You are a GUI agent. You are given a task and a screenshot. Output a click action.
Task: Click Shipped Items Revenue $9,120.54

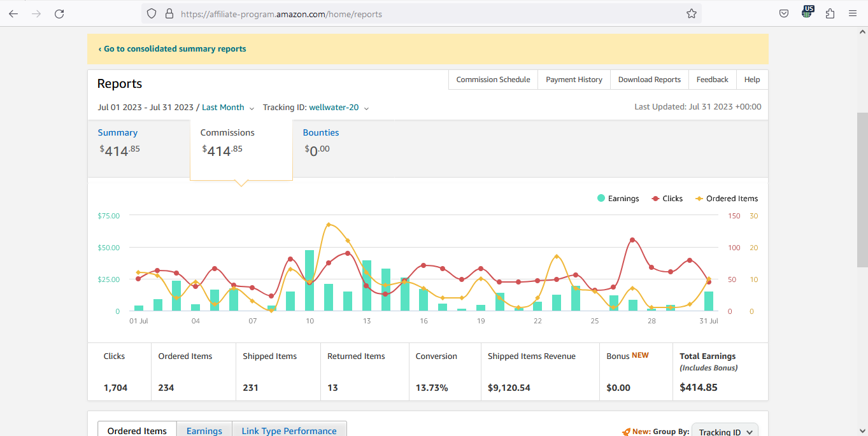(509, 388)
